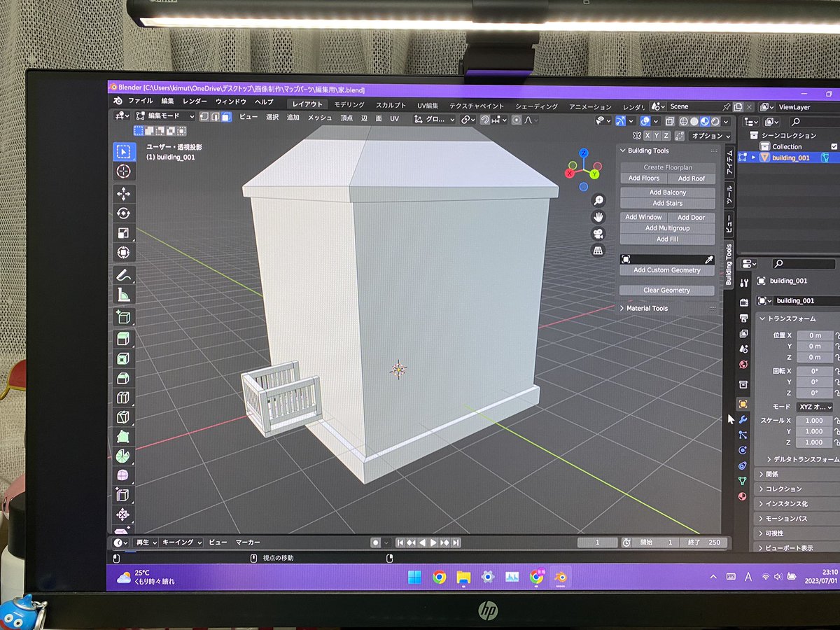This screenshot has width=840, height=630.
Task: Expand the building_001 outliner tree item
Action: [x=753, y=157]
